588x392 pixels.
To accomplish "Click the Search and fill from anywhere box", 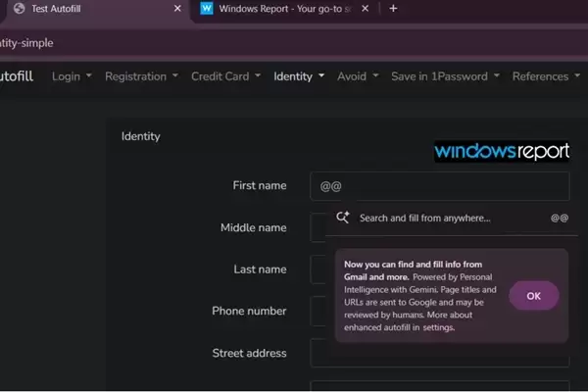I will pos(452,218).
